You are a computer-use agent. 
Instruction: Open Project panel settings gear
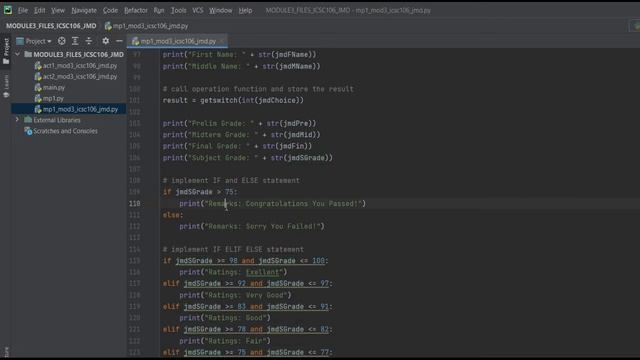click(106, 41)
